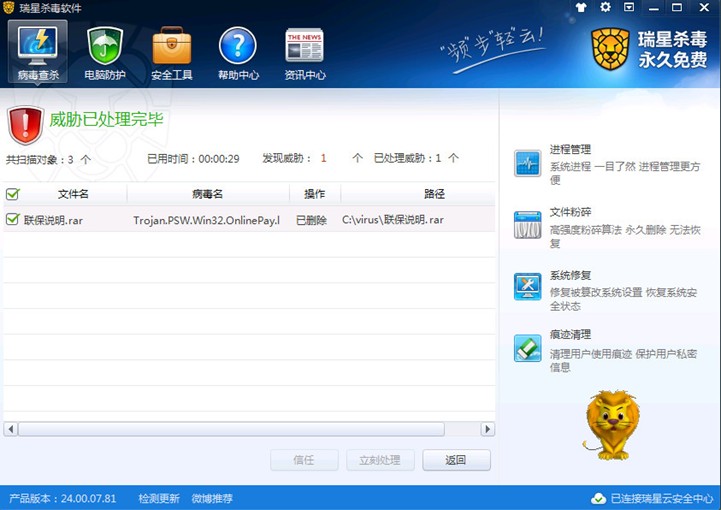The image size is (721, 510).
Task: Click the 痕迹清理 trace cleaner icon
Action: pyautogui.click(x=527, y=347)
